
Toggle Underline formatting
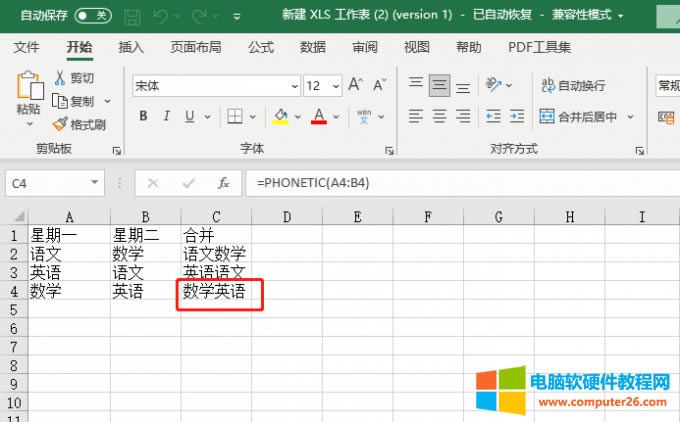point(190,116)
